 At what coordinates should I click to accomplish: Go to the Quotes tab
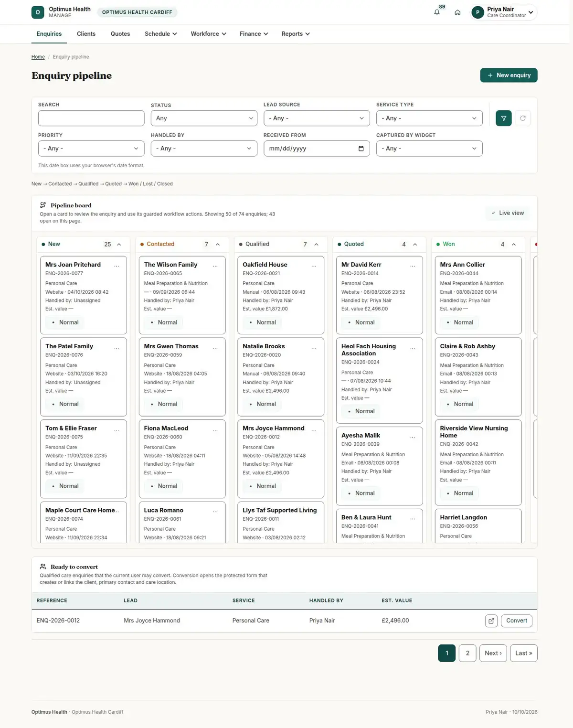click(120, 34)
